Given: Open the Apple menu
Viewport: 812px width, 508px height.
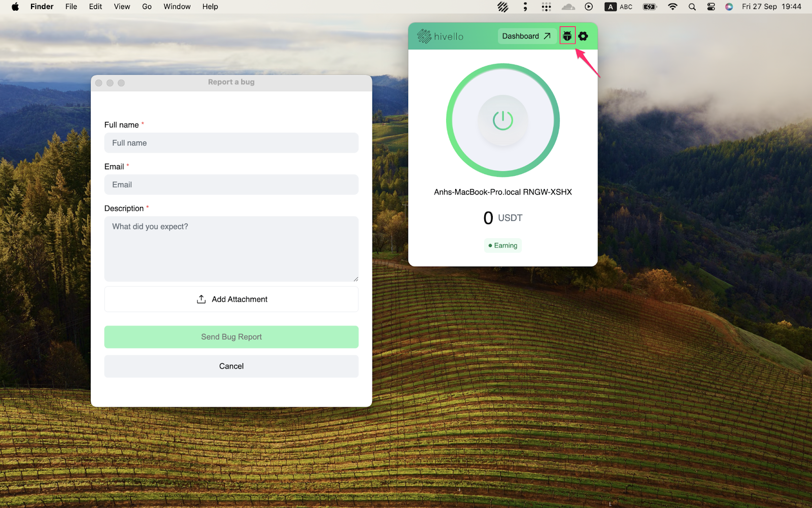Looking at the screenshot, I should click(15, 7).
